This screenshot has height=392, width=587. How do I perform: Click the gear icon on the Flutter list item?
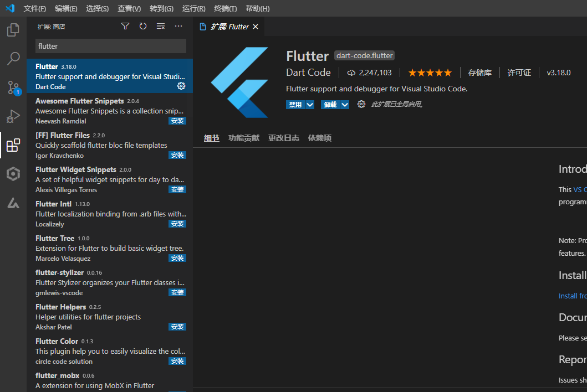(x=181, y=86)
